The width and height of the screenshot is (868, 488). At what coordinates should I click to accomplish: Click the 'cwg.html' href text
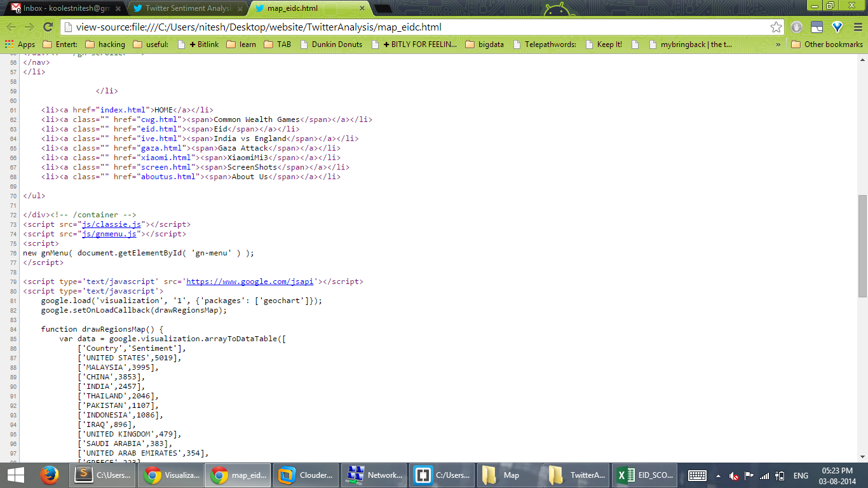159,119
